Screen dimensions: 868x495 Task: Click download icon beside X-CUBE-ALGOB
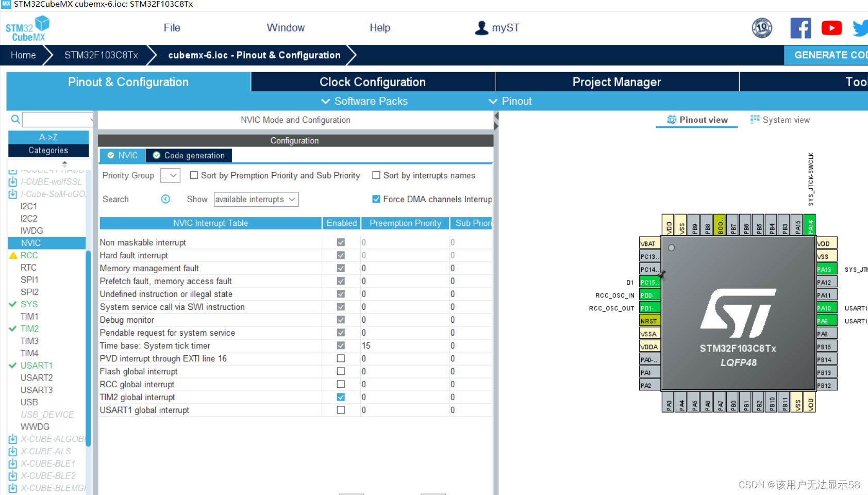(x=13, y=439)
